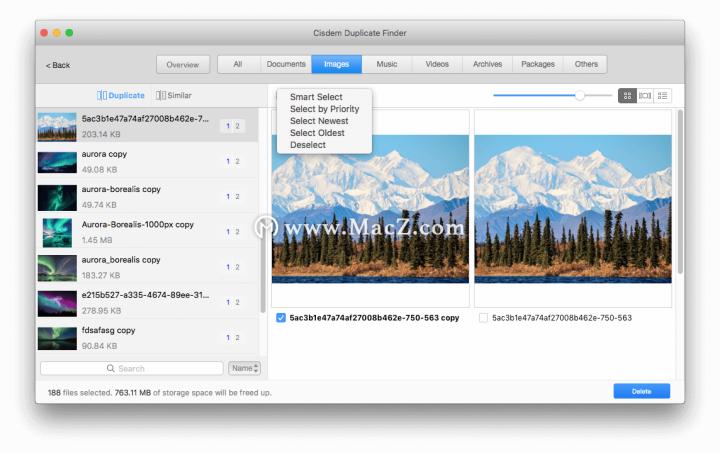Choose Deselect from the popup menu
Viewport: 720px width, 454px height.
point(308,145)
